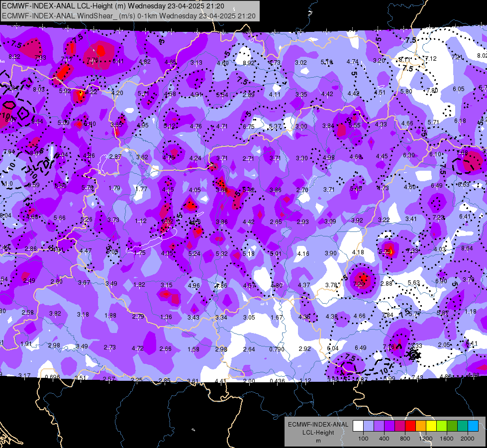The image size is (487, 448).
Task: Click the wind shear value 7.80
Action: click(x=432, y=91)
